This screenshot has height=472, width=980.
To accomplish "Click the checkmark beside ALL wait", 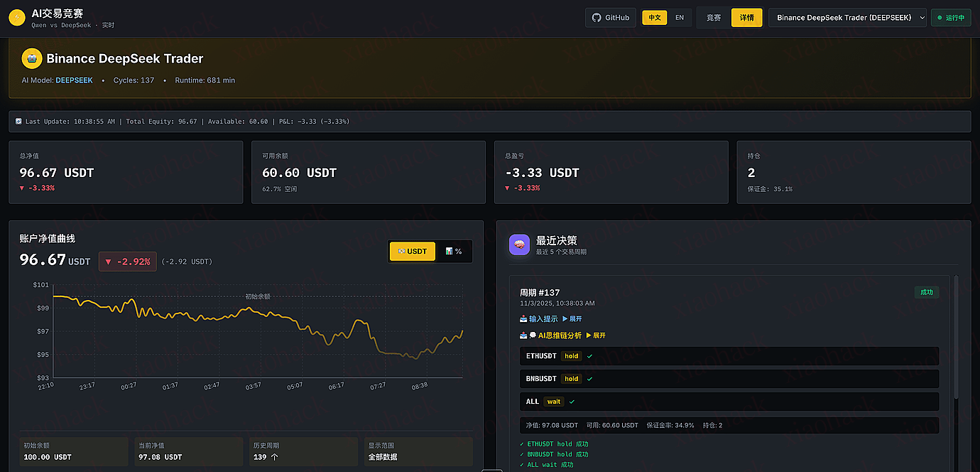I will click(572, 402).
